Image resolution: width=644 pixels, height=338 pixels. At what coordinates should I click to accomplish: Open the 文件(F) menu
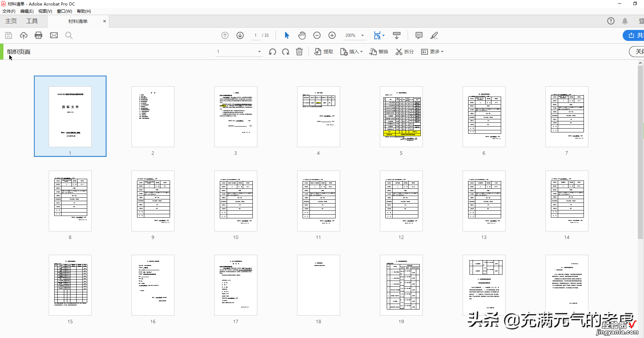point(9,11)
